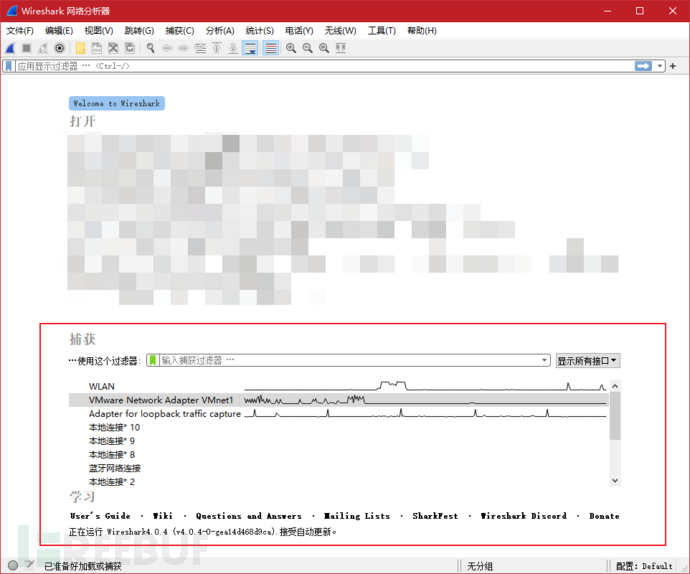Open the display filter history dropdown
Viewport: 690px width, 574px height.
[660, 66]
